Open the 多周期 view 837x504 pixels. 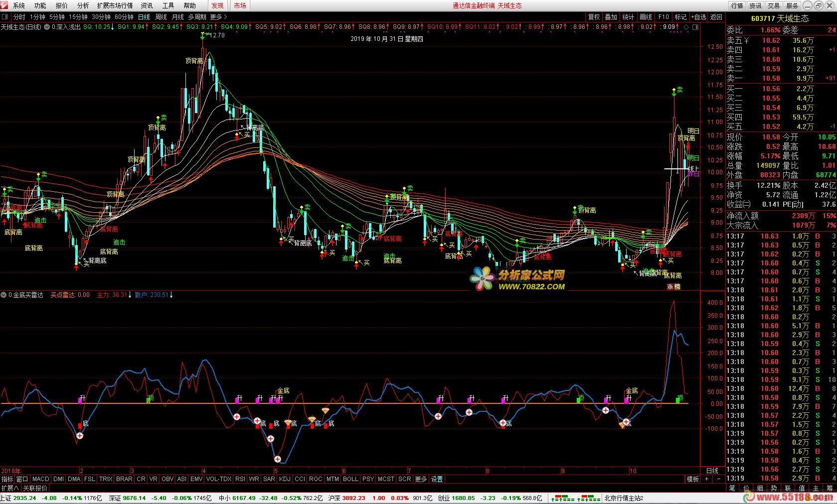[197, 17]
